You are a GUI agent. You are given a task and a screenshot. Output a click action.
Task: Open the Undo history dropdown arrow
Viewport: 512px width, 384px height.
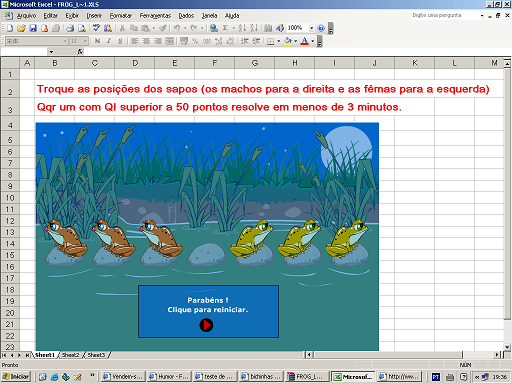click(185, 28)
